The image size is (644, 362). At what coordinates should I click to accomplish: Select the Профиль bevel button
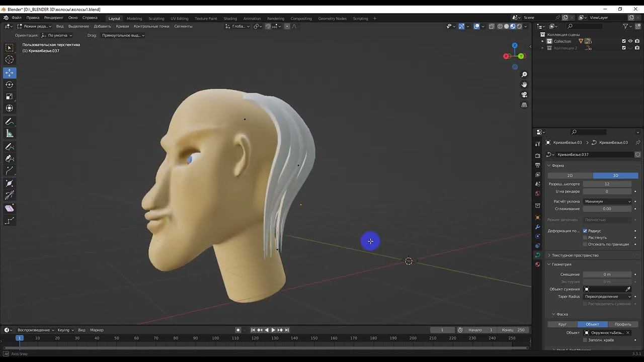tap(622, 324)
